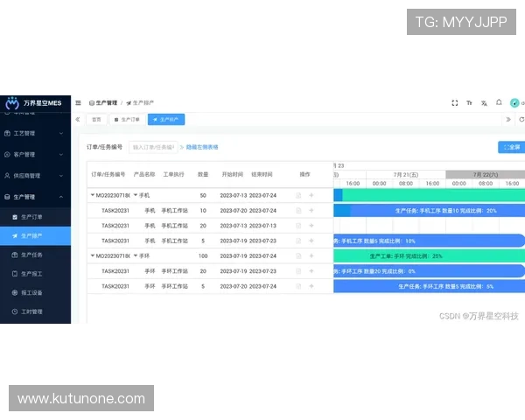This screenshot has height=420, width=525.
Task: Open the font size settings icon
Action: [469, 102]
